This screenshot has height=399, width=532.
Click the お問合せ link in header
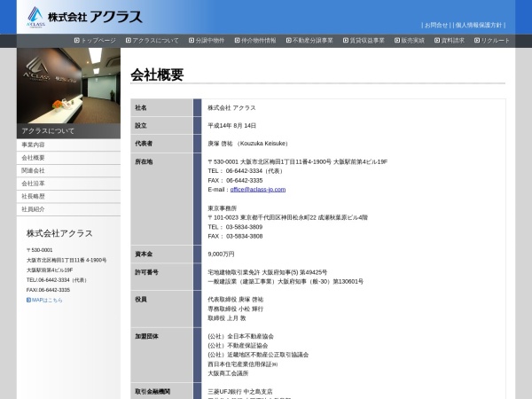coord(436,25)
